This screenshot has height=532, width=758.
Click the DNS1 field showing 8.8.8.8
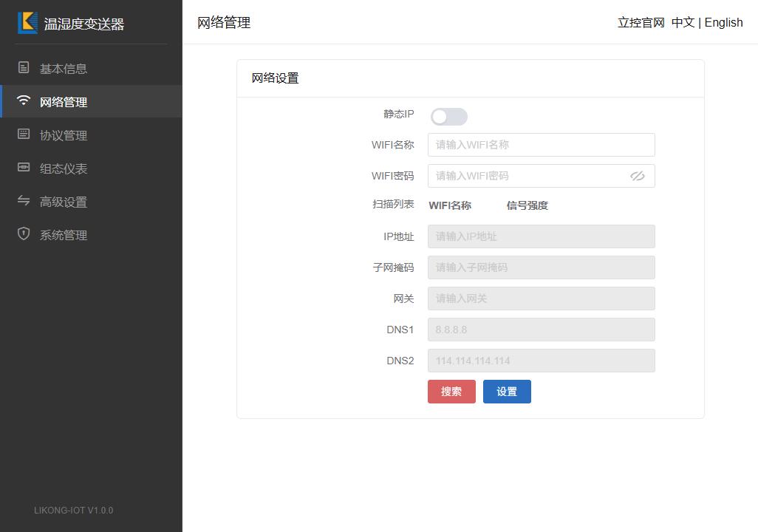click(542, 330)
